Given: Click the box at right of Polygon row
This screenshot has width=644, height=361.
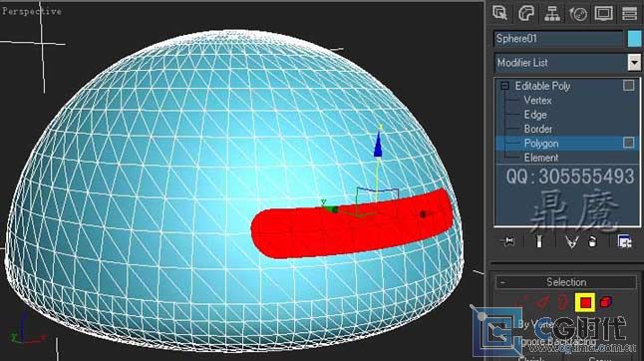Looking at the screenshot, I should coord(628,143).
